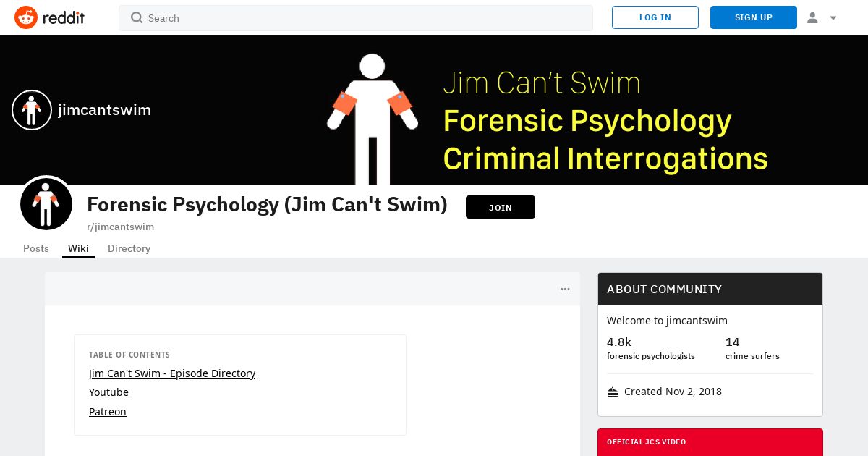Click the search magnifier icon
868x456 pixels.
click(x=137, y=17)
